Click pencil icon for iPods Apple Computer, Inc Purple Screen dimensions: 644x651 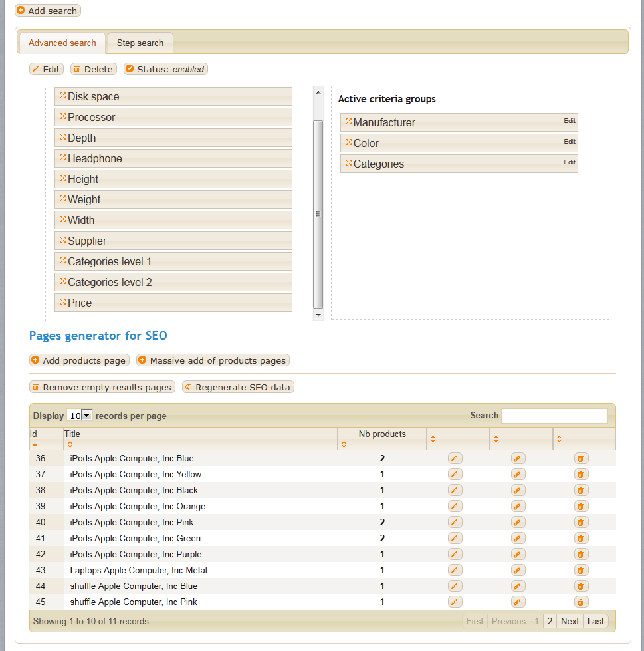[455, 555]
